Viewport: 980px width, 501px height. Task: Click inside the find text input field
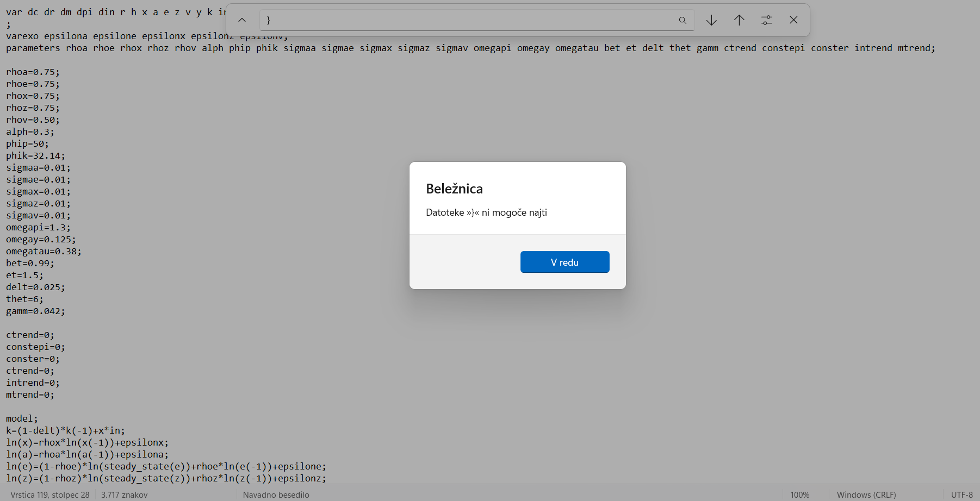(468, 21)
